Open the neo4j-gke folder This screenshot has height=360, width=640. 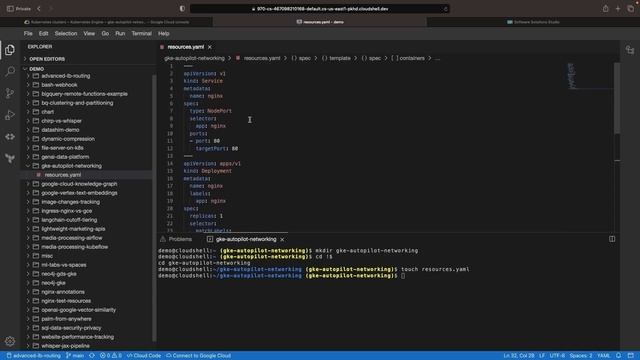pos(53,283)
